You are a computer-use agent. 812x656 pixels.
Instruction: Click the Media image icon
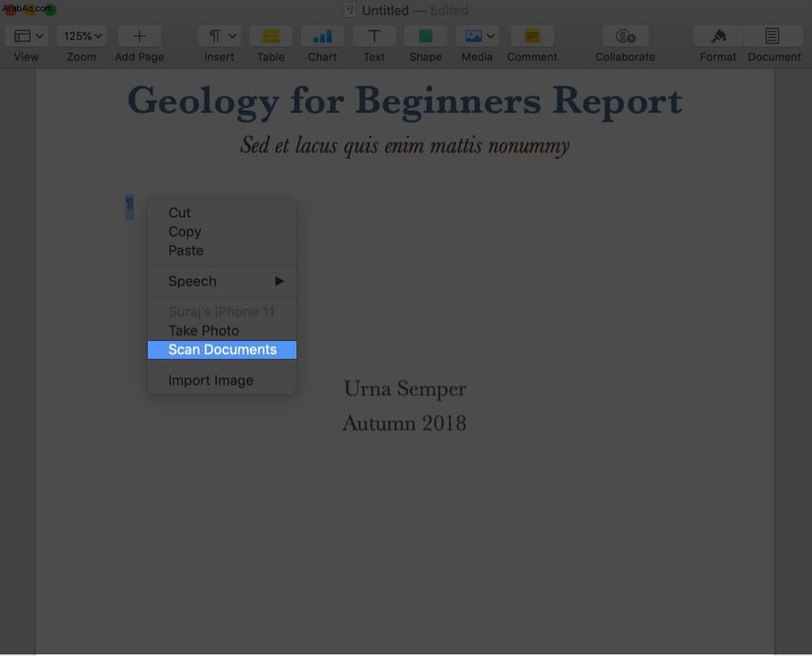click(x=473, y=36)
